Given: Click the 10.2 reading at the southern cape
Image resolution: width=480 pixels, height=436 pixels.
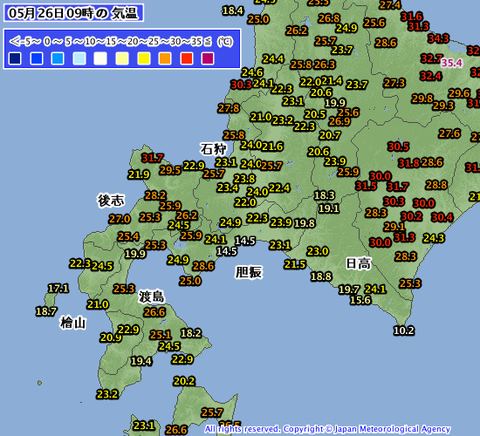Looking at the screenshot, I should click(x=404, y=331).
